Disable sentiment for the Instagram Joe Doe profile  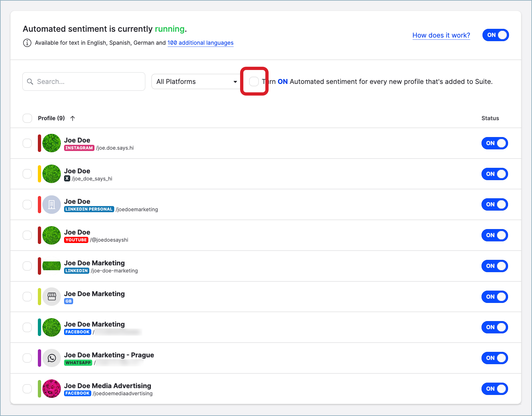(494, 143)
